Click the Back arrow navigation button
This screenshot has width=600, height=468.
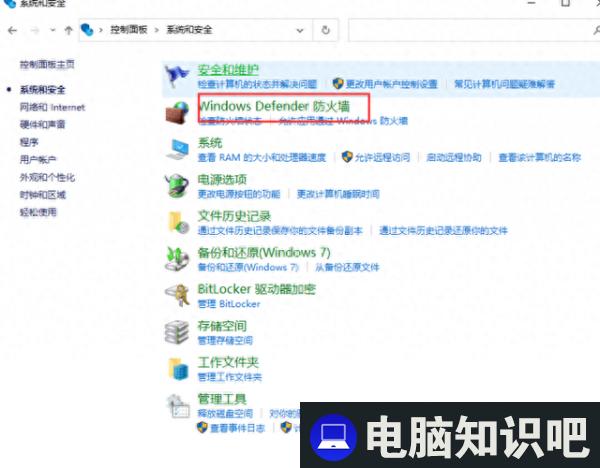click(x=12, y=30)
